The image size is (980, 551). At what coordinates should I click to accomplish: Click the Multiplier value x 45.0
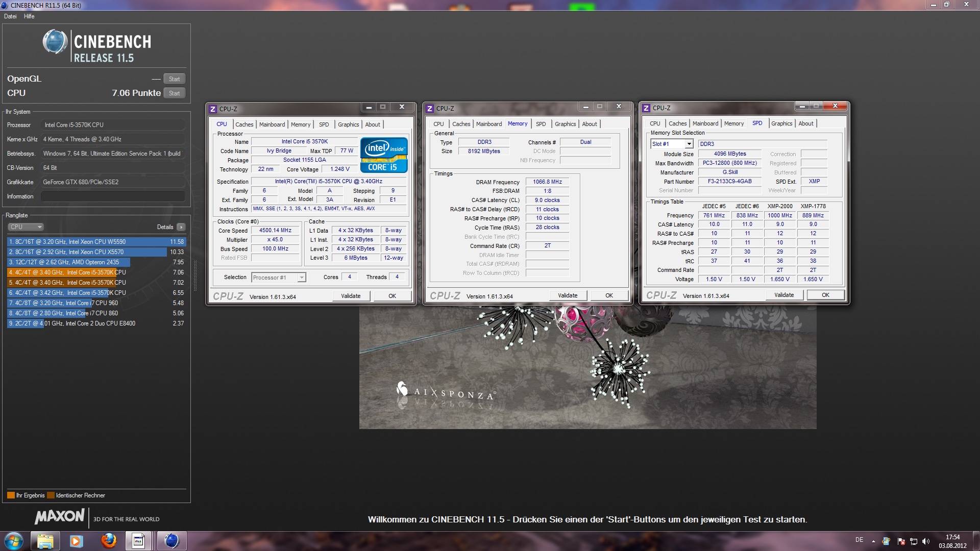click(x=275, y=240)
